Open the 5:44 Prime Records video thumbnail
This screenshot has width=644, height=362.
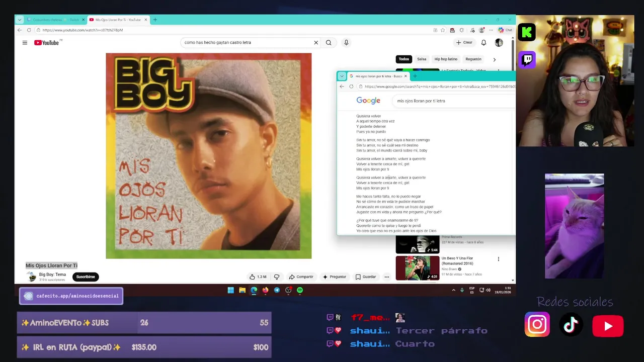click(418, 244)
